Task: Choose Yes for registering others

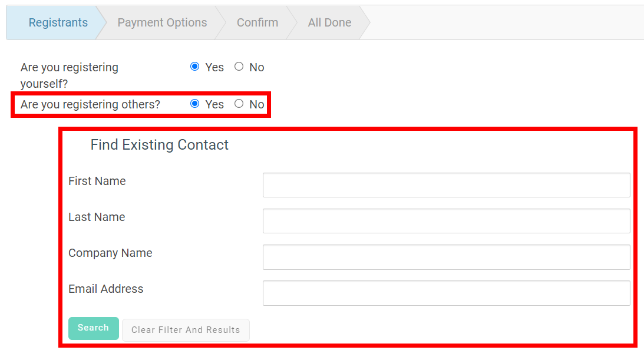Action: click(x=194, y=104)
